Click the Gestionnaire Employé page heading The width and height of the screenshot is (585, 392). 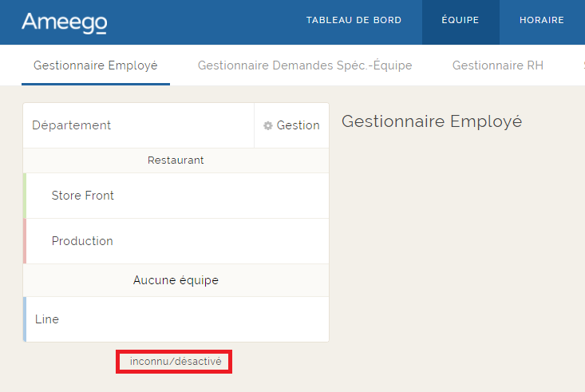pyautogui.click(x=431, y=121)
